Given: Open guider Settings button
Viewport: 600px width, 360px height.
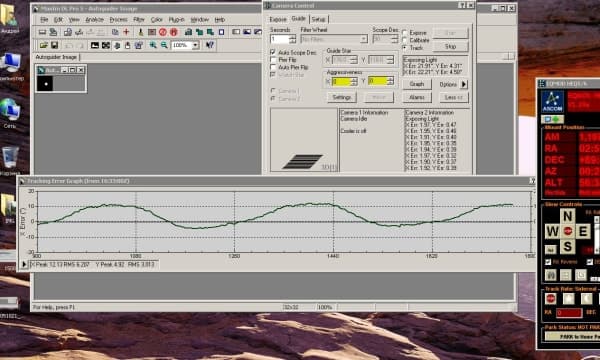Looking at the screenshot, I should coord(342,97).
